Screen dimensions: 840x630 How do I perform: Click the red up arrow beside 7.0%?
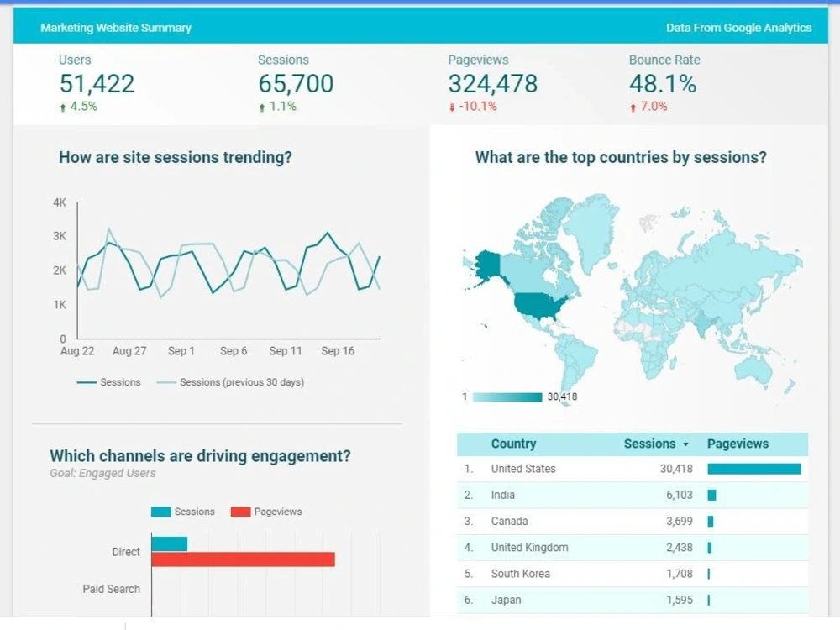click(x=633, y=108)
